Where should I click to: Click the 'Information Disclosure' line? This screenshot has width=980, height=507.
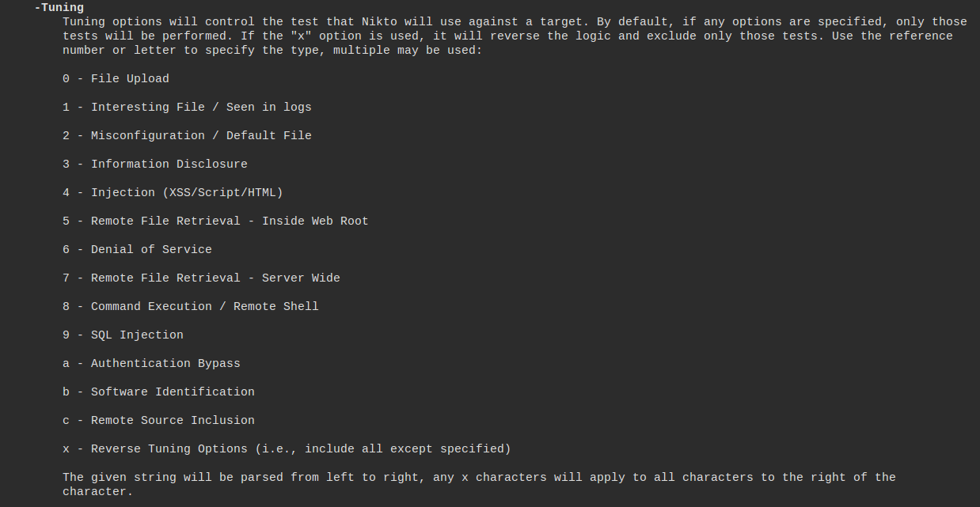click(169, 165)
